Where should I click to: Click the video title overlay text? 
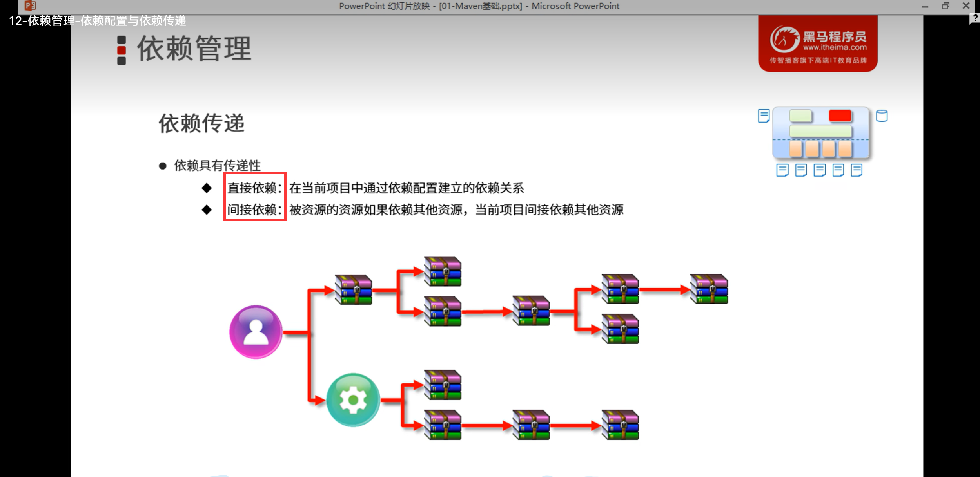97,21
